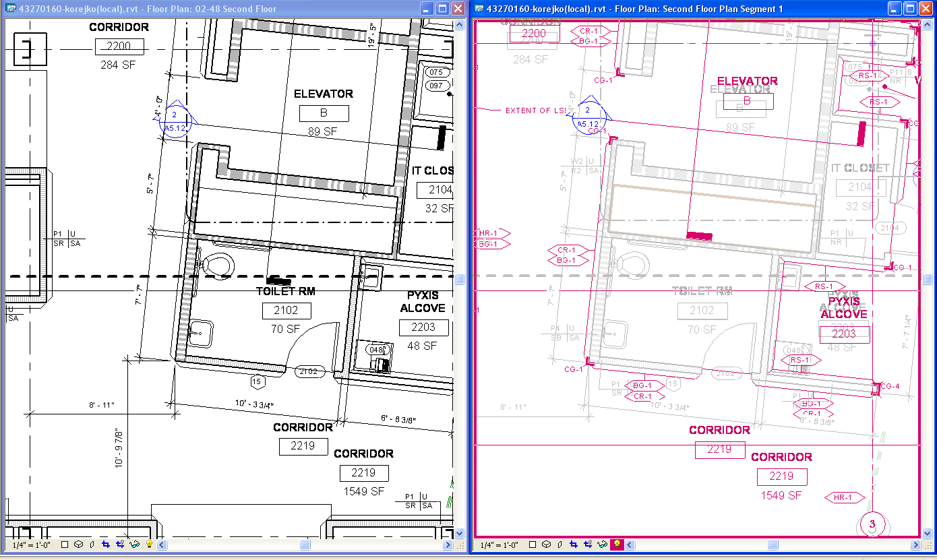Select EXTENT OF LSI text in Segment 1 window
937x560 pixels.
pos(537,111)
